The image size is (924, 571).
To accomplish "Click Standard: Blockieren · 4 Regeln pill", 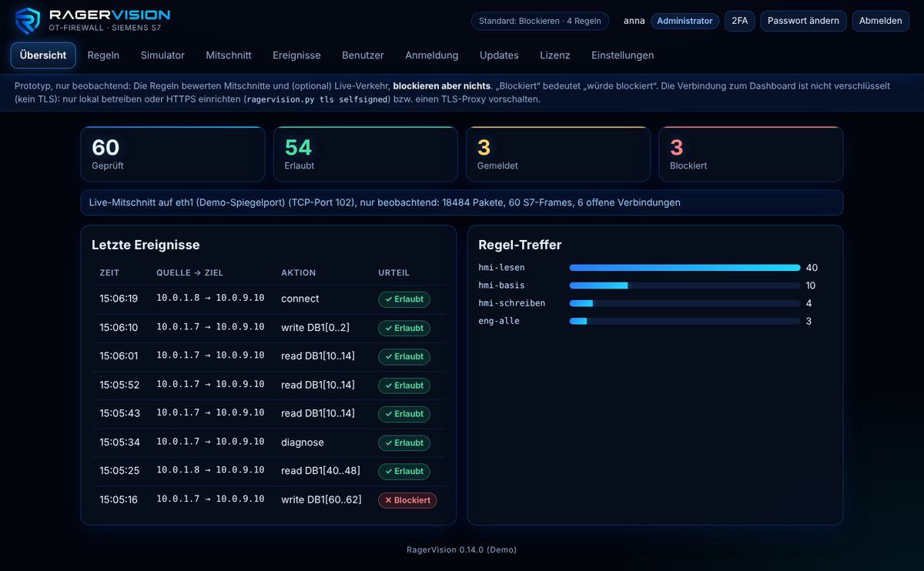I will pyautogui.click(x=540, y=21).
